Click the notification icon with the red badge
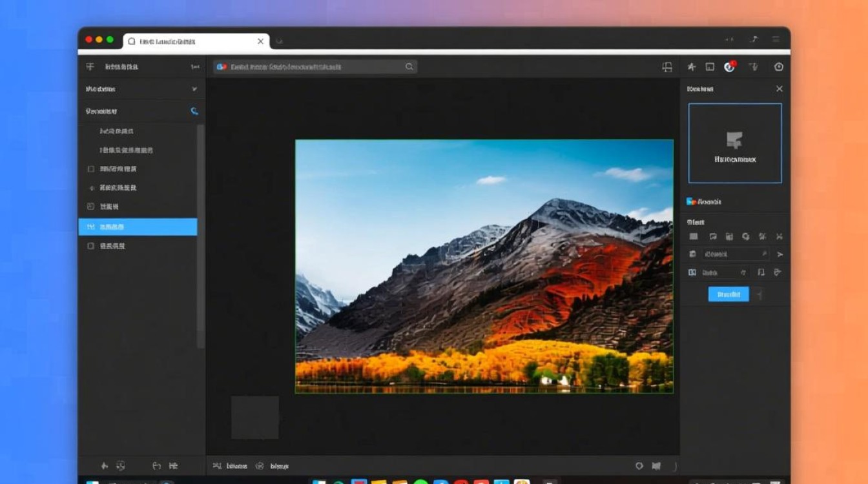The width and height of the screenshot is (868, 484). (730, 66)
